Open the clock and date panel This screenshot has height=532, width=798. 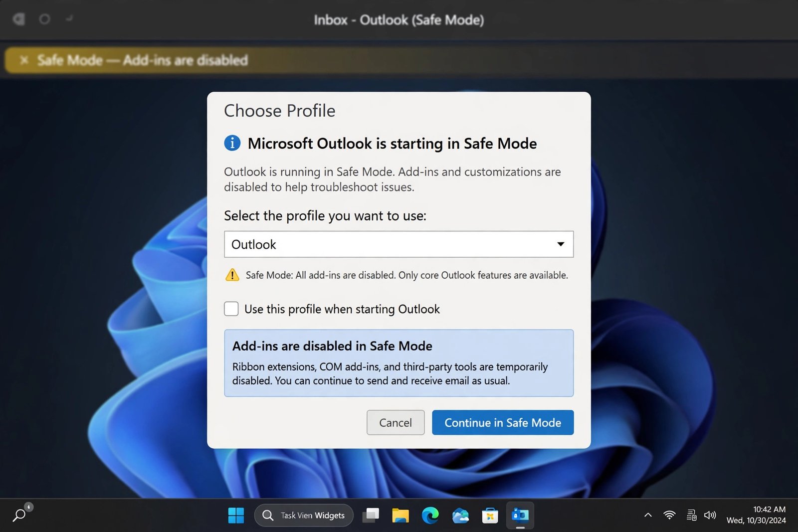click(x=756, y=515)
